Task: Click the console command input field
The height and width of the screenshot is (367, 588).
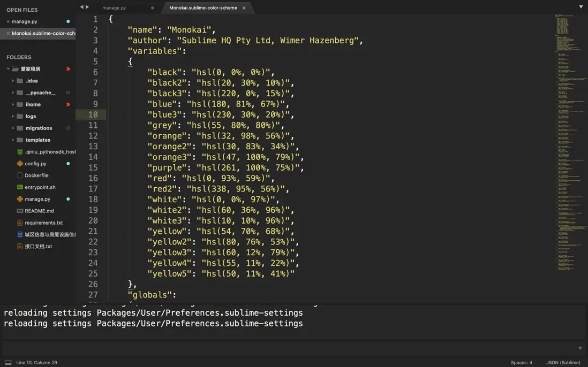Action: 289,348
